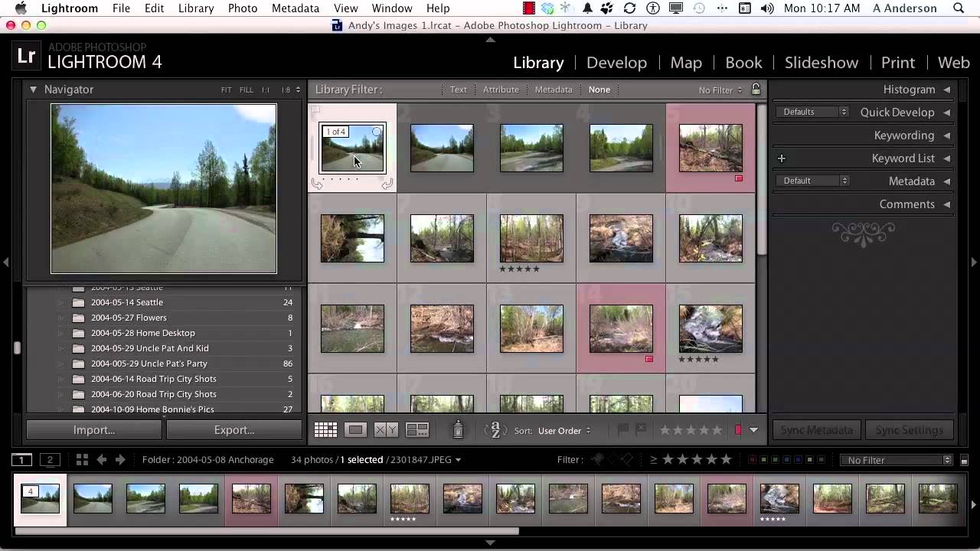Go back using filmstrip left arrow

[x=101, y=460]
